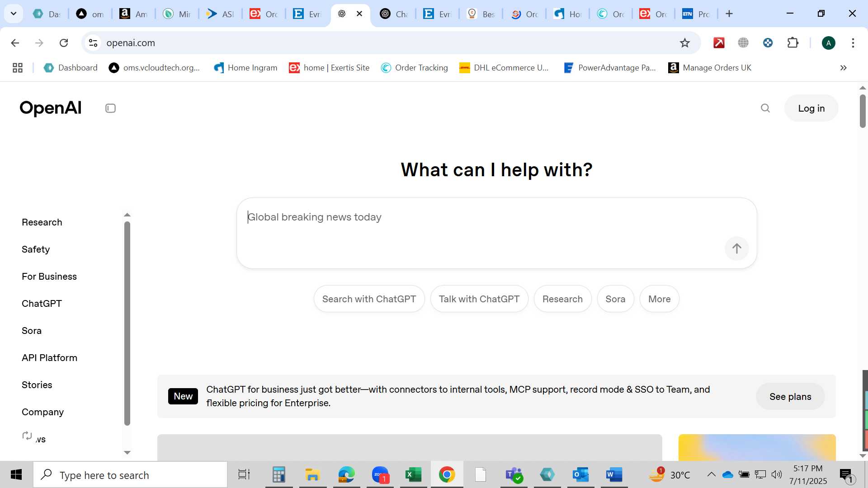Open For Business in the sidebar
The height and width of the screenshot is (488, 868).
49,277
